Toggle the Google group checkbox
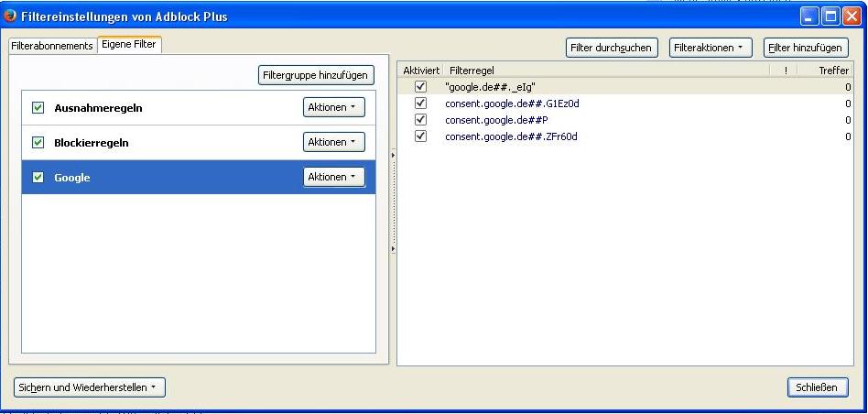 38,177
